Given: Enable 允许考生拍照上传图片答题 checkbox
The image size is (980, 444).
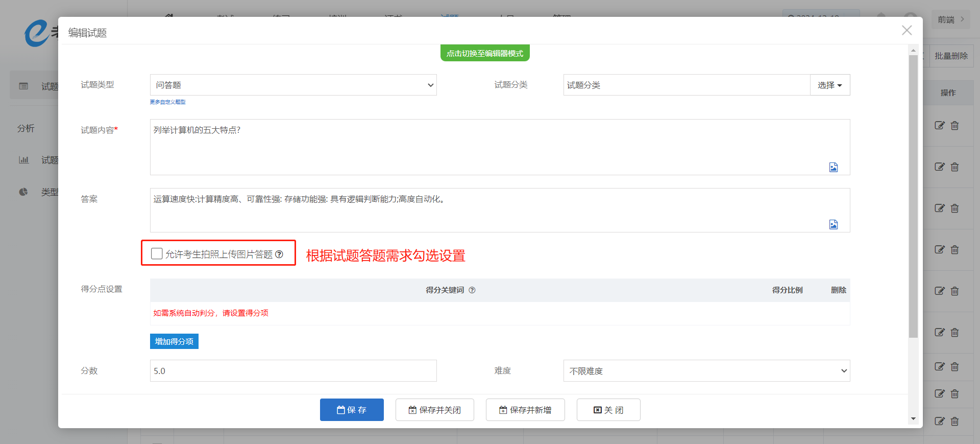Looking at the screenshot, I should (x=157, y=254).
